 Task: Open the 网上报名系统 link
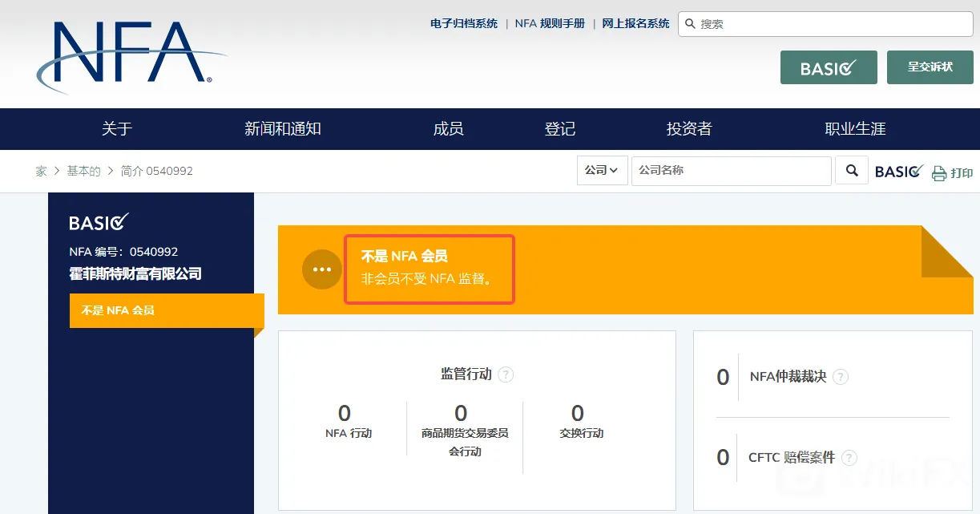click(635, 24)
